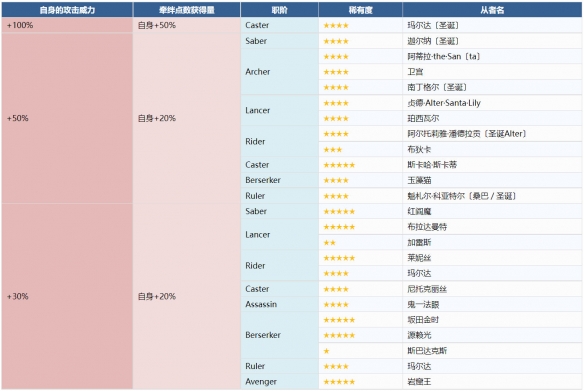Image resolution: width=584 pixels, height=391 pixels.
Task: Click the servant name 阿蒂拉·the·San〔ta〕
Action: coord(443,57)
